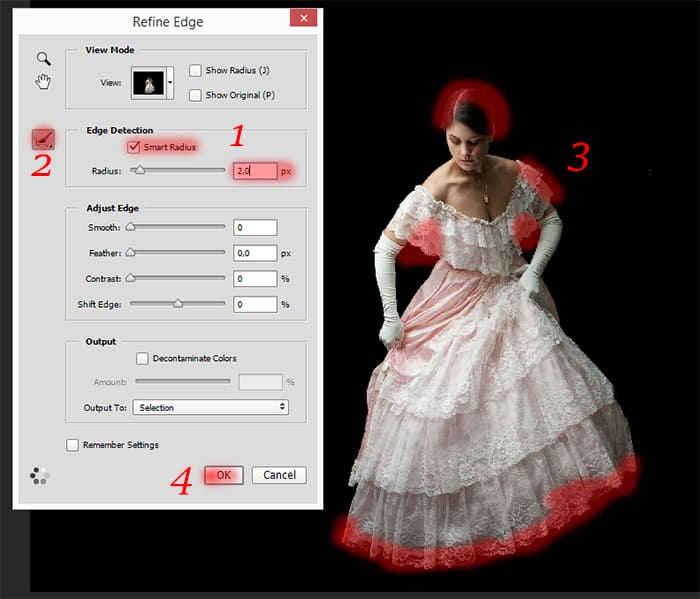Click the OK button
The image size is (700, 599).
pyautogui.click(x=224, y=475)
